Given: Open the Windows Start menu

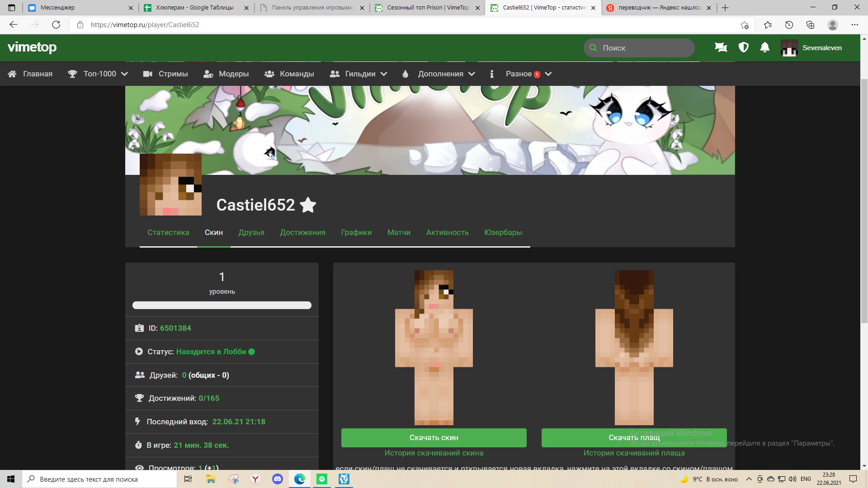Looking at the screenshot, I should (11, 479).
